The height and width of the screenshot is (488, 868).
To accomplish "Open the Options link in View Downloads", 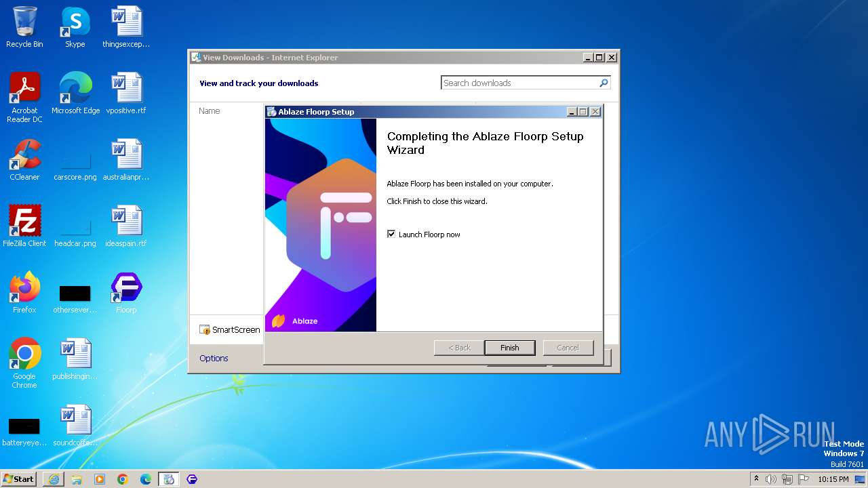I will [x=214, y=358].
